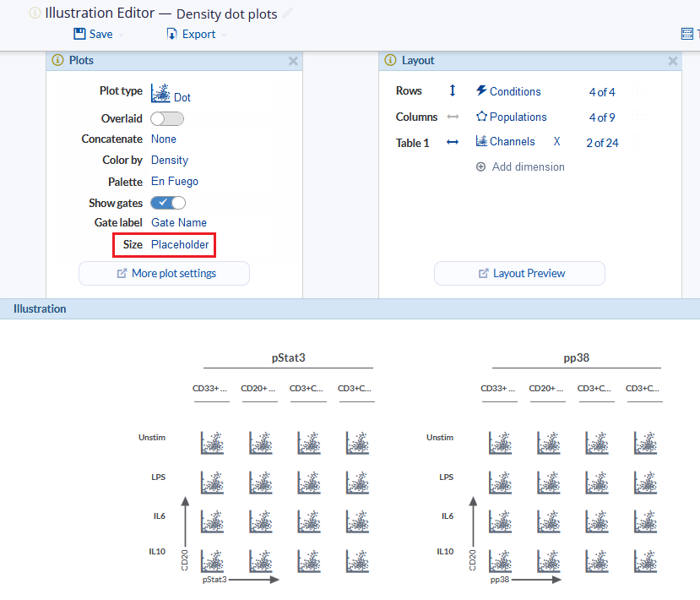Click the Save disk icon
This screenshot has height=600, width=700.
pyautogui.click(x=79, y=35)
